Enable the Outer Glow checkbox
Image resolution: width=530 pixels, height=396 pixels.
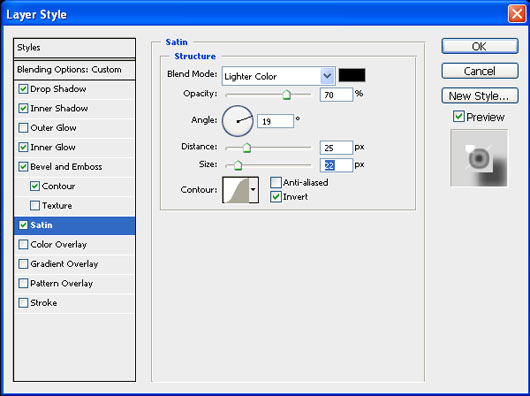coord(23,128)
